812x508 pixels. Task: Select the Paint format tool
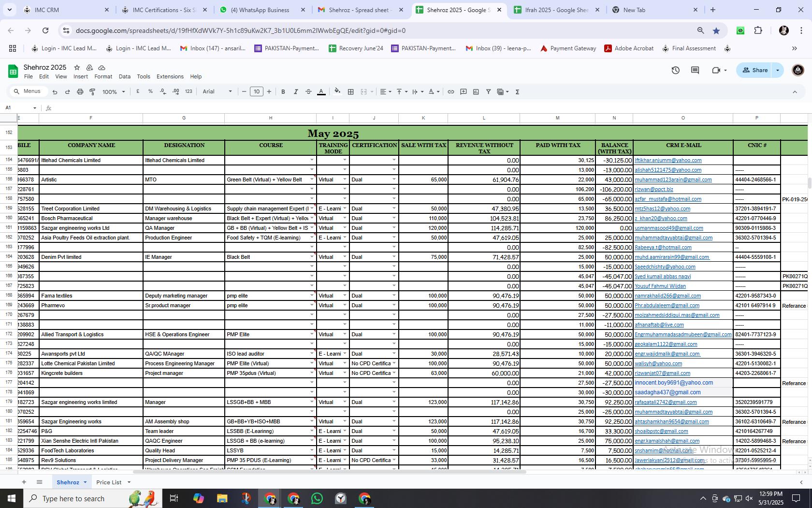(92, 92)
